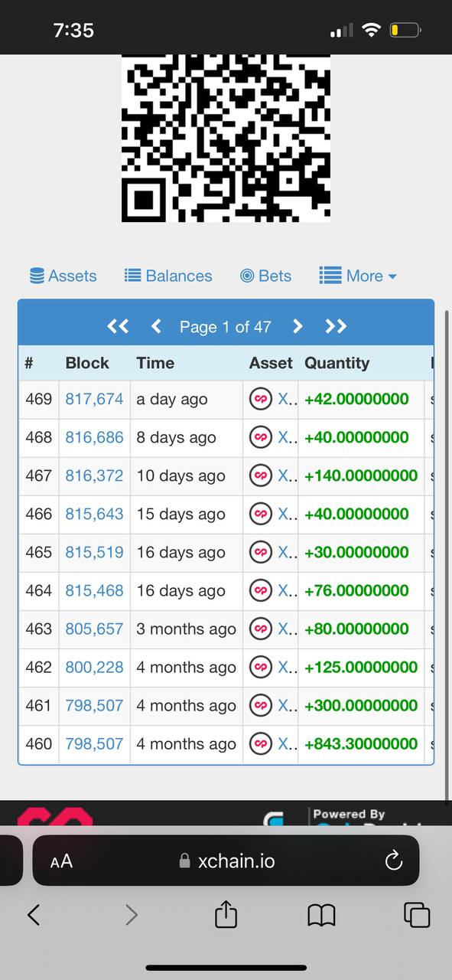Click asset icon in row 460
452x980 pixels.
[261, 743]
